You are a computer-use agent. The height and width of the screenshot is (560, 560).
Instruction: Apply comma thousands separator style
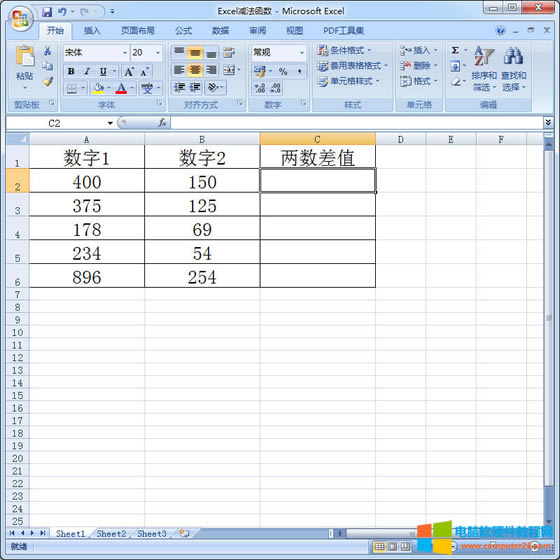(x=299, y=71)
